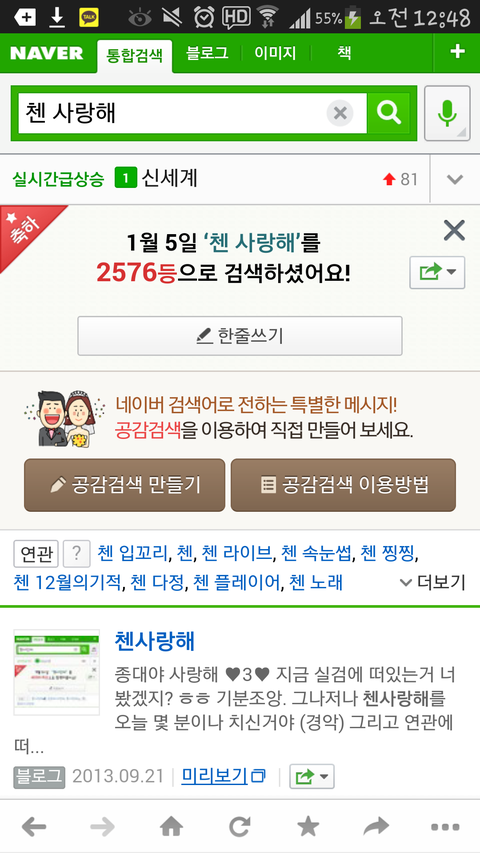This screenshot has width=480, height=853.
Task: Reload page with the refresh icon
Action: click(239, 827)
